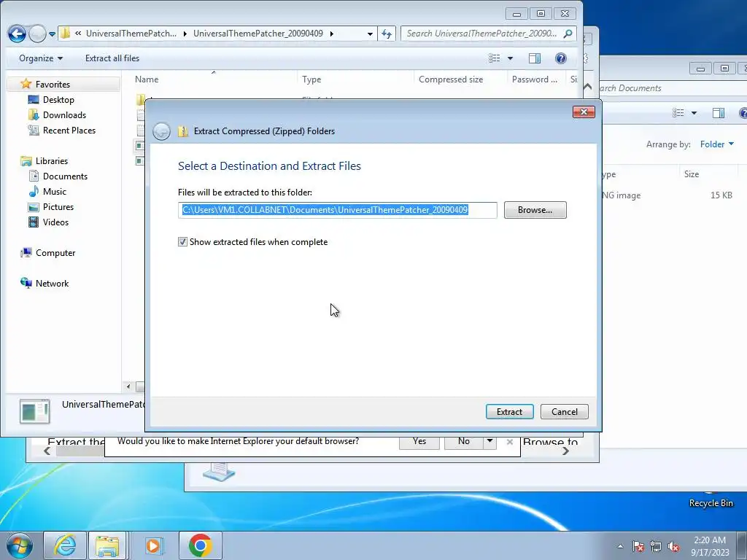Click the refresh button next to address bar
The image size is (747, 560).
tap(387, 34)
